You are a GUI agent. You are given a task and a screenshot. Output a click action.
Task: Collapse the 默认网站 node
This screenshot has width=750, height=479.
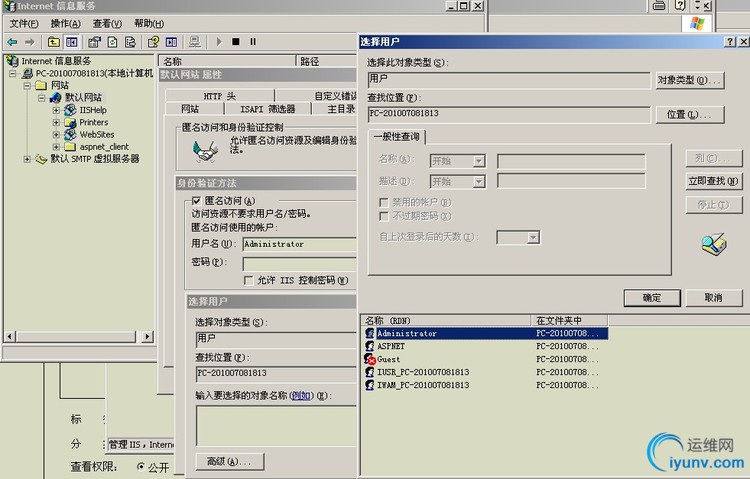click(42, 98)
